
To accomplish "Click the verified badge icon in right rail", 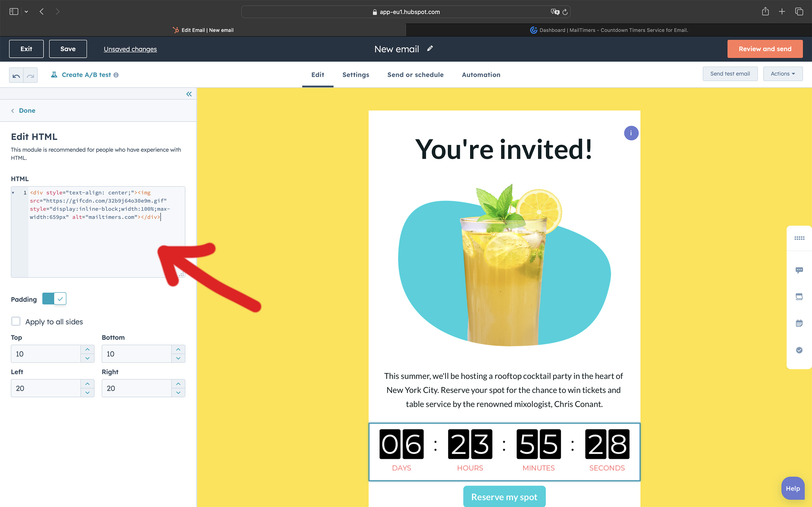I will pos(799,350).
